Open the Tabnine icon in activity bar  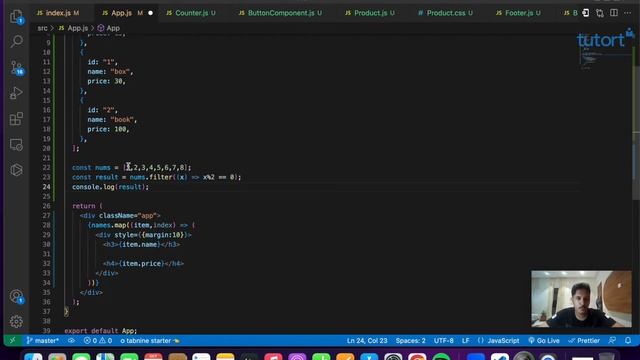click(16, 170)
